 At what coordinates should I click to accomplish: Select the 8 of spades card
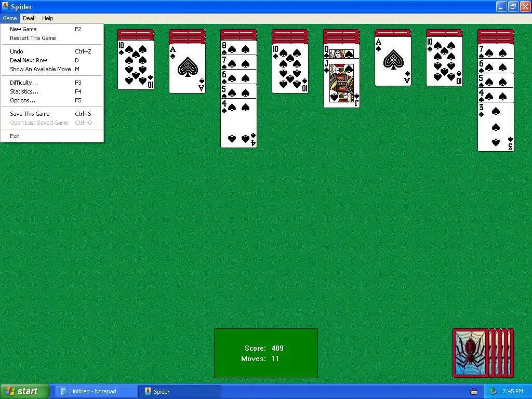238,47
